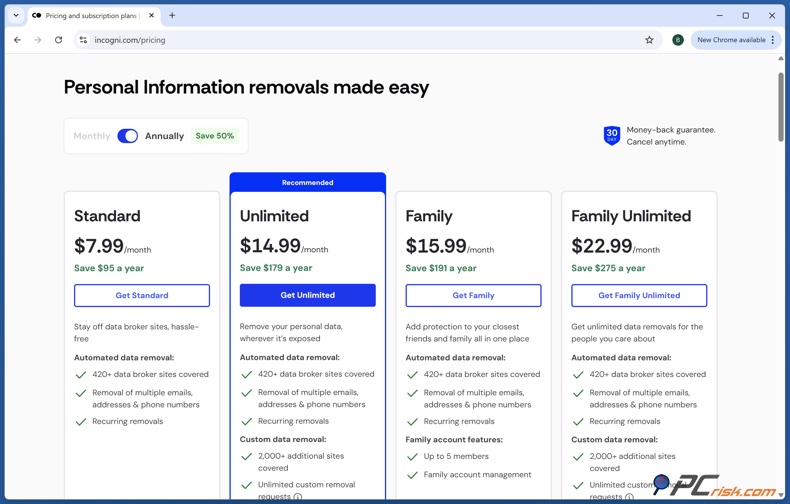This screenshot has height=504, width=790.
Task: Click 'Save $191 a year' text
Action: 441,268
